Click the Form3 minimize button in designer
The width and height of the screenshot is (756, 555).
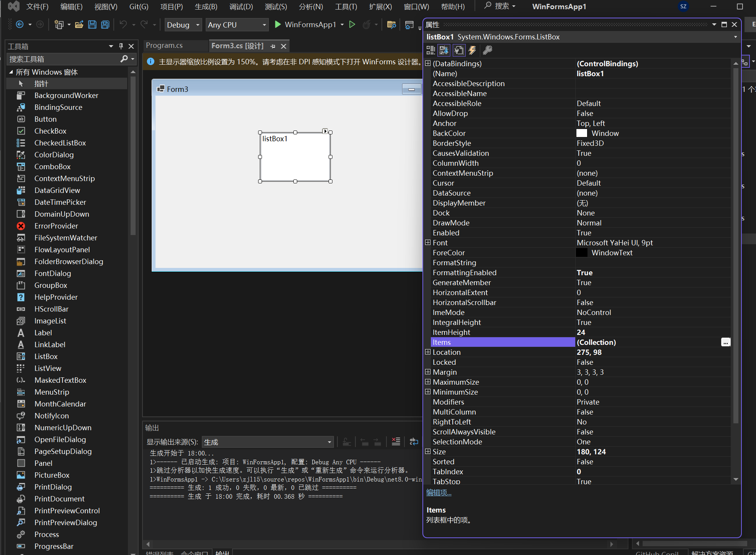coord(412,89)
